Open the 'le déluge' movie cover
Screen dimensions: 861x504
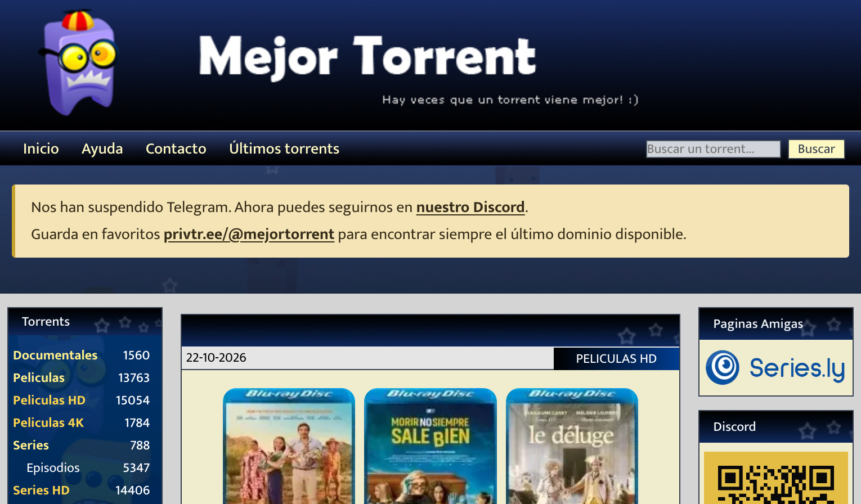pyautogui.click(x=572, y=445)
